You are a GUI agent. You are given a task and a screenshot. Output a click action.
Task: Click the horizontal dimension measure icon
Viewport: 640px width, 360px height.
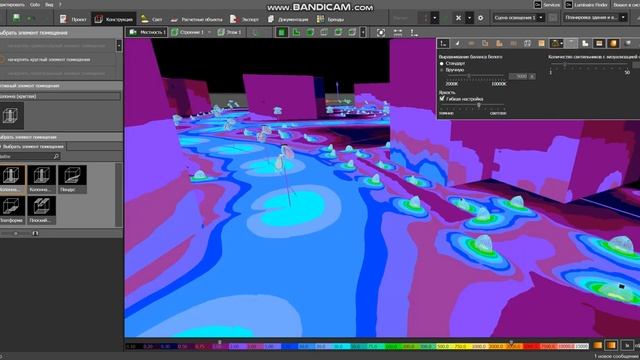398,33
